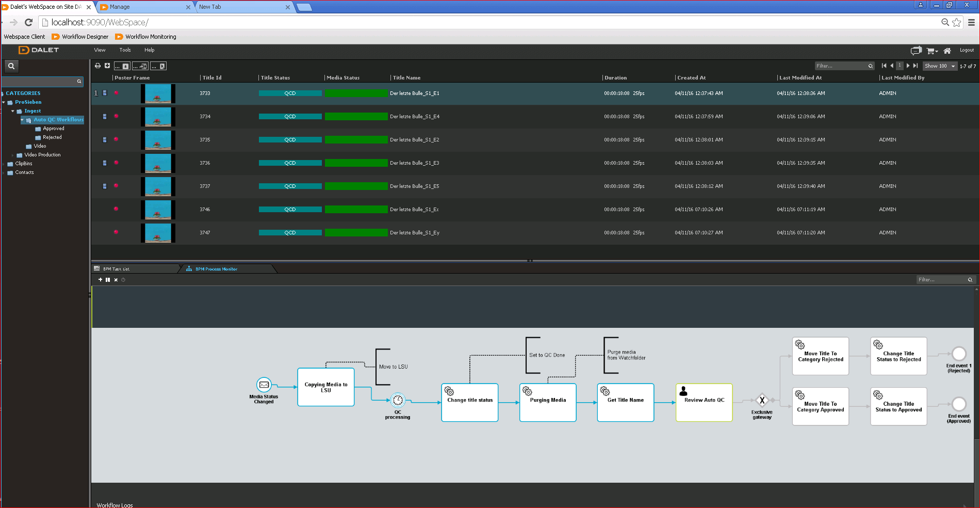Screen dimensions: 980x508
Task: Expand the Video Production folder
Action: point(13,155)
